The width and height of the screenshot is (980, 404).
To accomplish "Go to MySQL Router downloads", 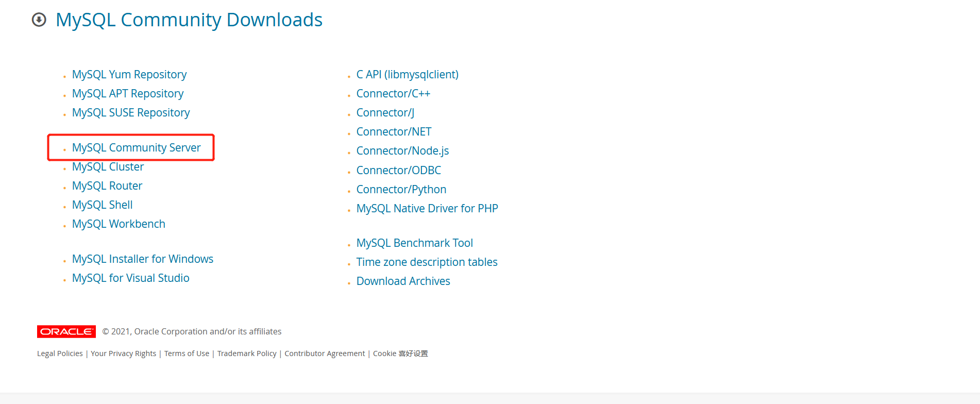I will 107,186.
